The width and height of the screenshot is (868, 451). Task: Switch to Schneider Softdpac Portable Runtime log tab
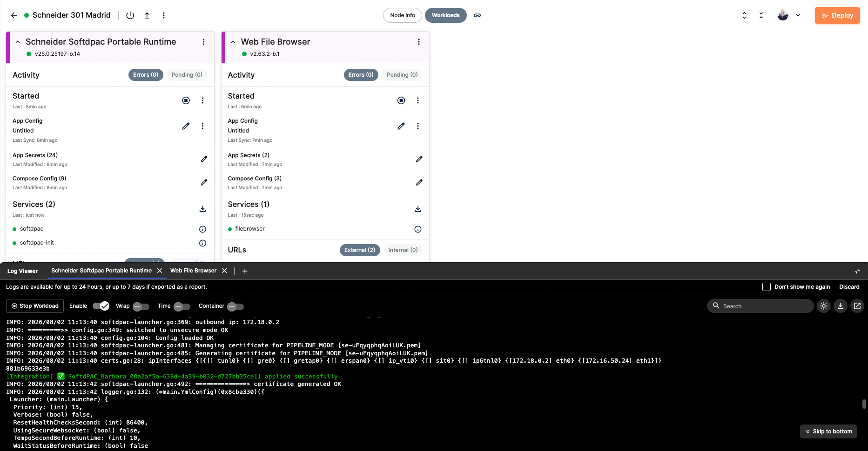[x=101, y=271]
